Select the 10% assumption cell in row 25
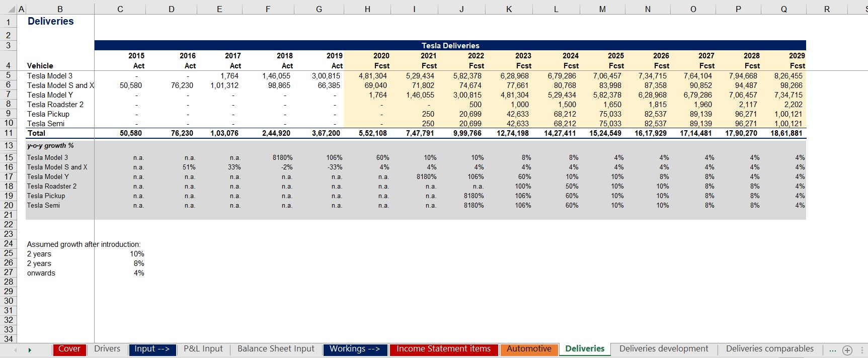 pyautogui.click(x=137, y=254)
